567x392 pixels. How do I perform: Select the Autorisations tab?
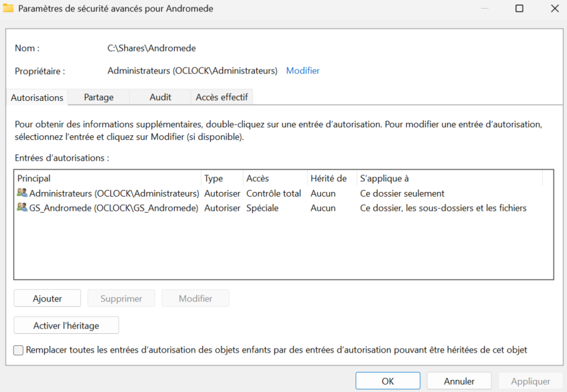pyautogui.click(x=37, y=98)
